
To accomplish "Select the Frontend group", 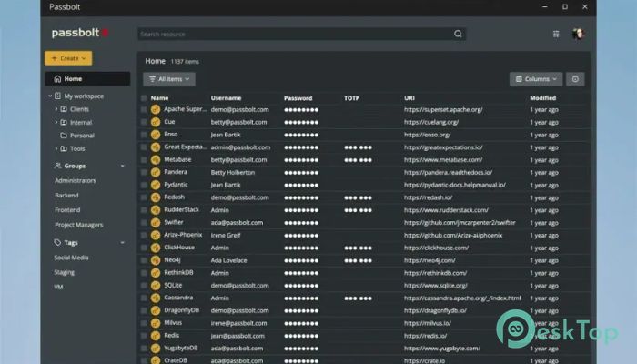I will [x=67, y=210].
